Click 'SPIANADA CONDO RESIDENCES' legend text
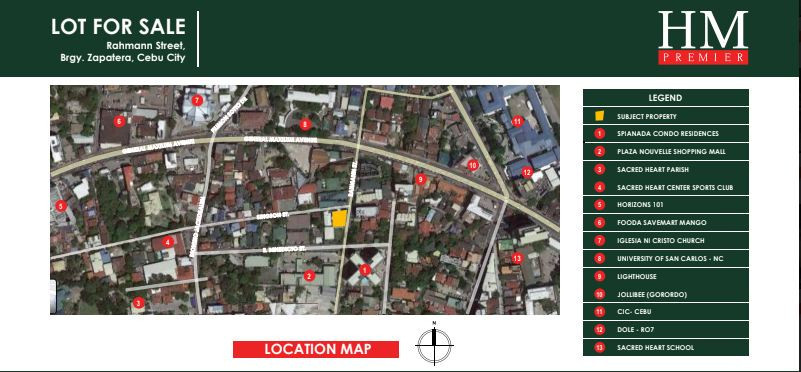The height and width of the screenshot is (372, 801). (x=668, y=134)
